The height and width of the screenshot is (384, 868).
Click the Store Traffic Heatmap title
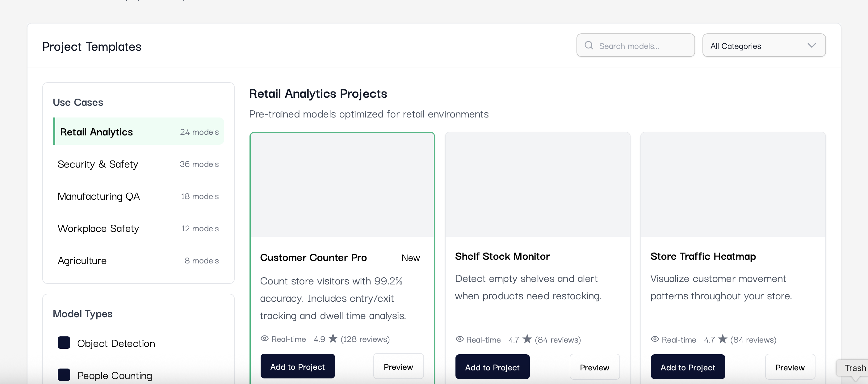703,256
